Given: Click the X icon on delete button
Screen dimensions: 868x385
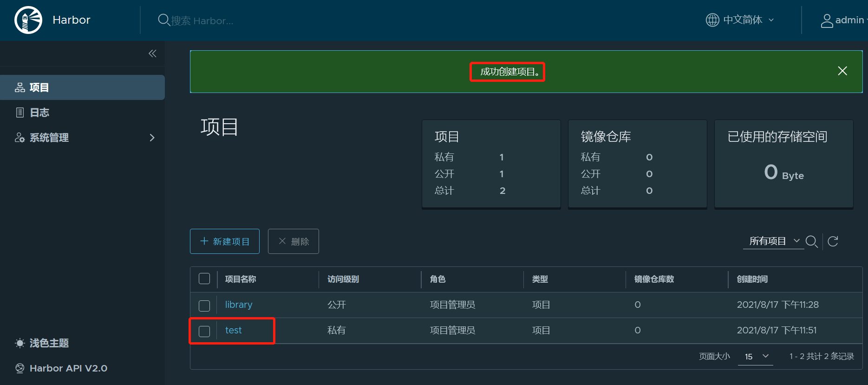Looking at the screenshot, I should (282, 241).
